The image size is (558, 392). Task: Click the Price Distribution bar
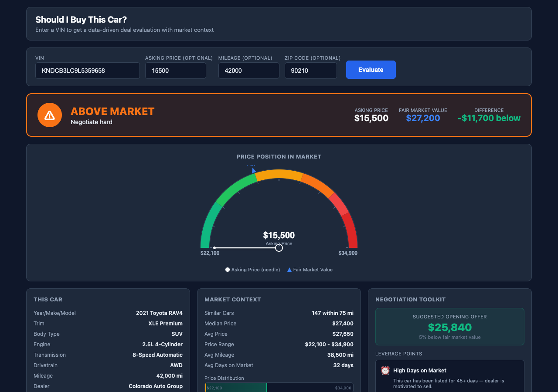[x=279, y=387]
